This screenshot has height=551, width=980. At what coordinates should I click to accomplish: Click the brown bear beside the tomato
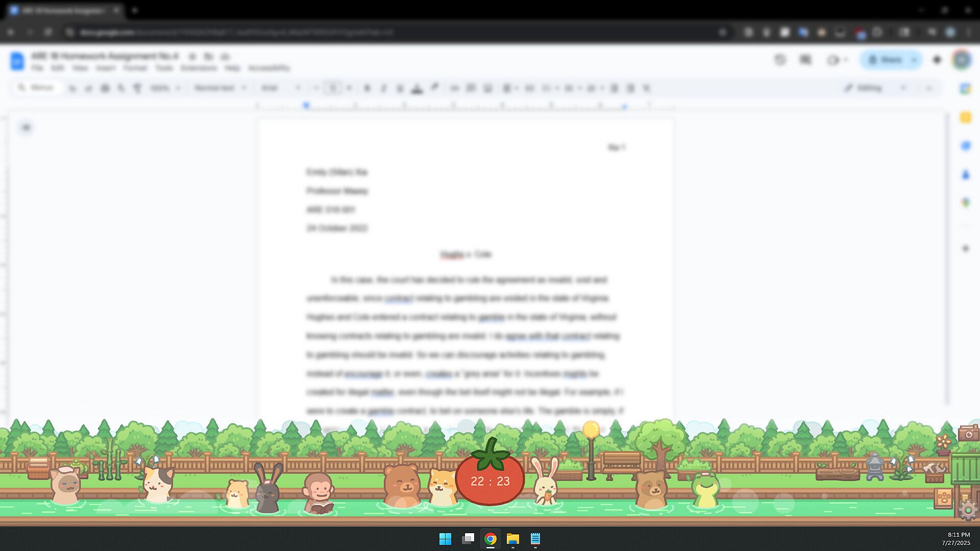pyautogui.click(x=403, y=486)
